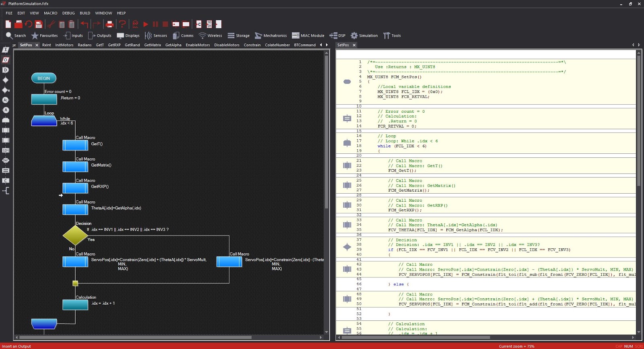644x349 pixels.
Task: Open the Inputs component dropdown
Action: point(73,35)
